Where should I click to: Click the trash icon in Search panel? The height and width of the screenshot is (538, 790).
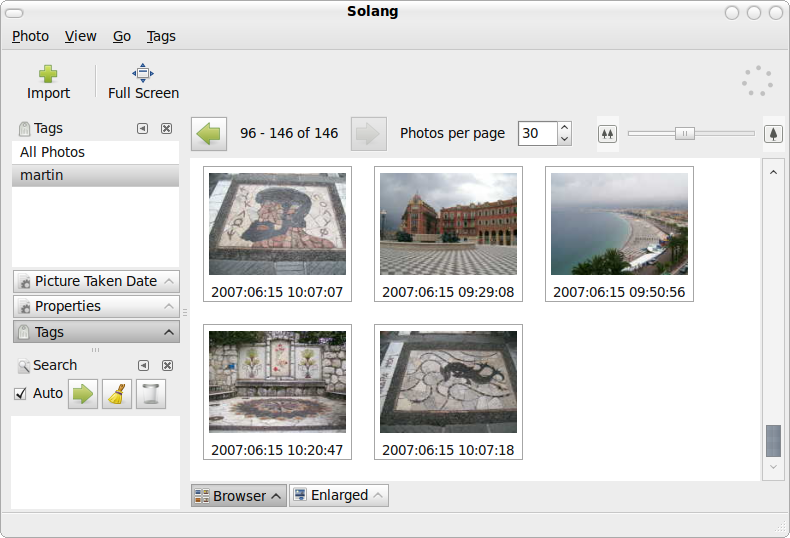pos(150,394)
